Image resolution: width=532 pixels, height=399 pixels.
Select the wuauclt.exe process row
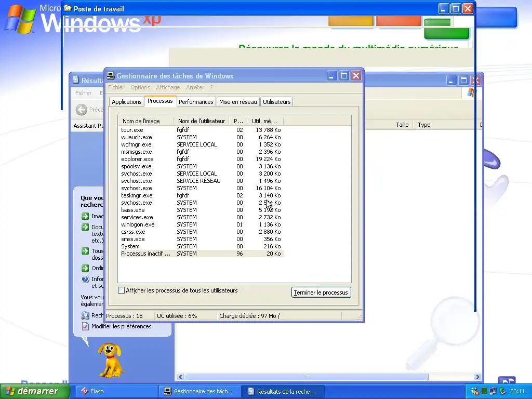(202, 137)
